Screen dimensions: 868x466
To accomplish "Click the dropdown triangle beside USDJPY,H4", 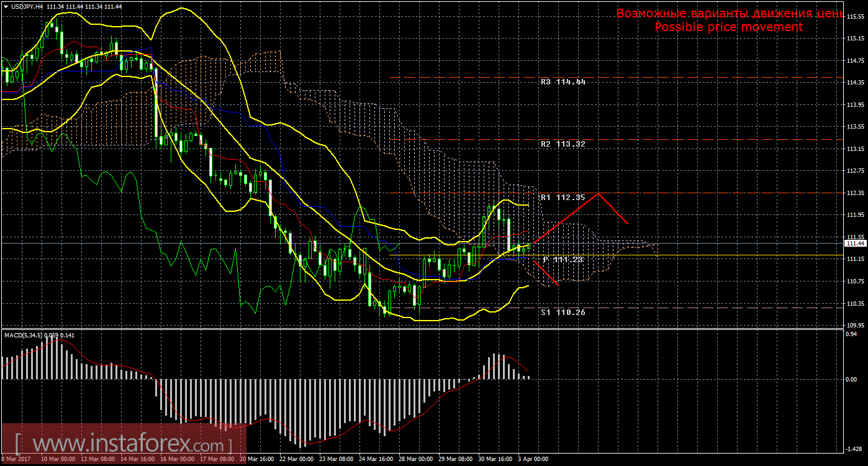I will 5,6.
